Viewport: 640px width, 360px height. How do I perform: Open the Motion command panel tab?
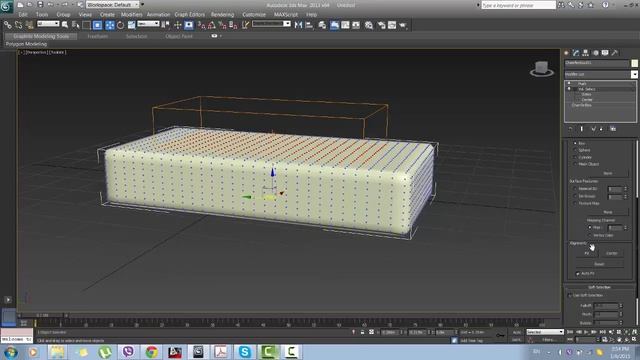pos(596,53)
